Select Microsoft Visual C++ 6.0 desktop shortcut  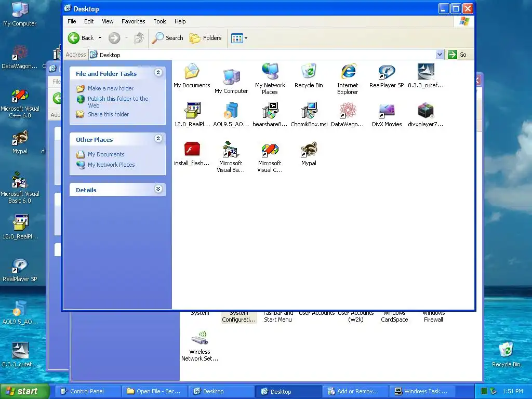click(x=20, y=104)
